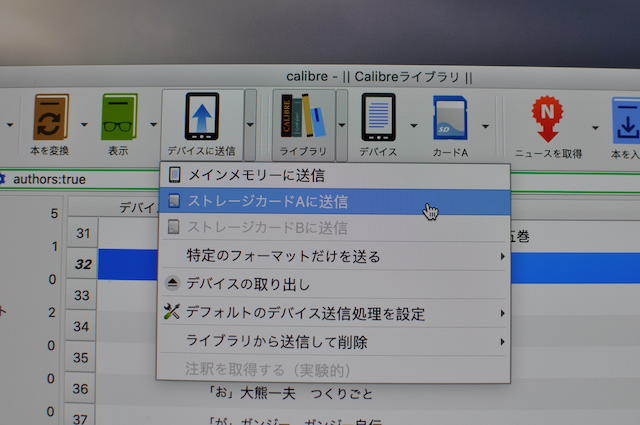Select ストレージカードAに送信 menu entry
Screen dimensions: 640x425
tap(334, 202)
